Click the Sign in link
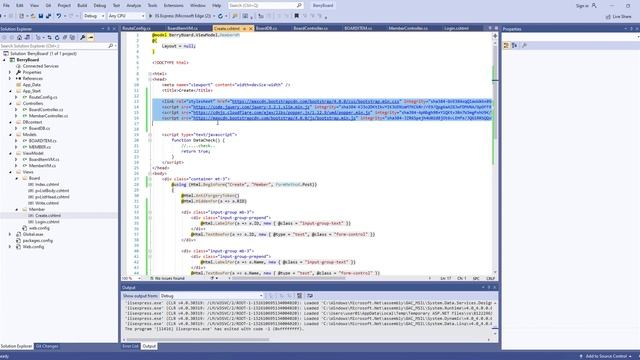This screenshot has height=360, width=640. pos(582,6)
